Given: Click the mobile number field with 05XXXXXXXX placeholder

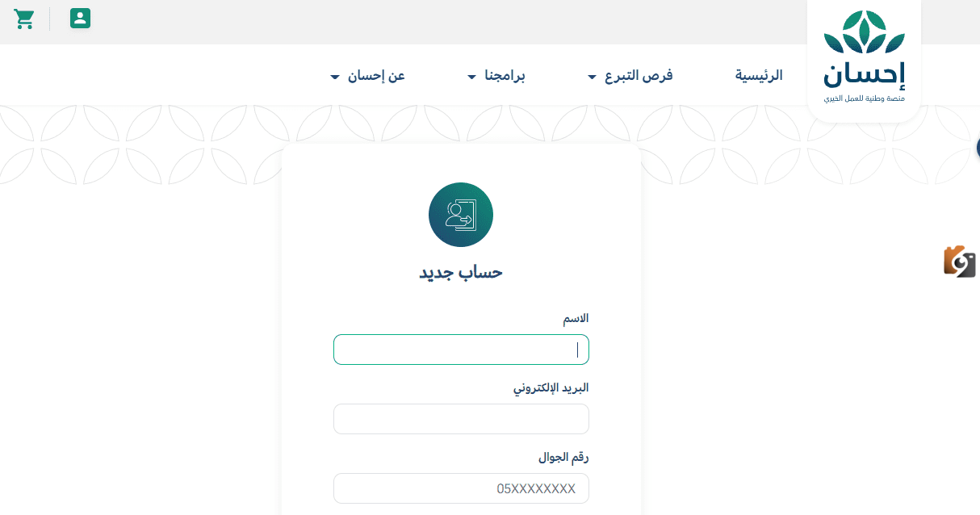Looking at the screenshot, I should pyautogui.click(x=461, y=488).
